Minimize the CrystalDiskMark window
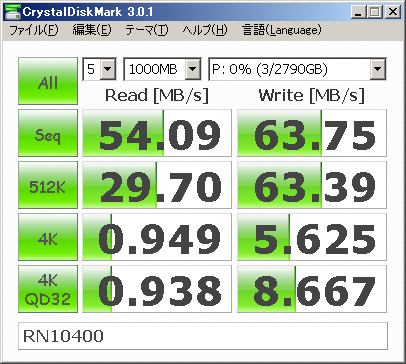Screen dimensions: 406x364 coord(359,12)
